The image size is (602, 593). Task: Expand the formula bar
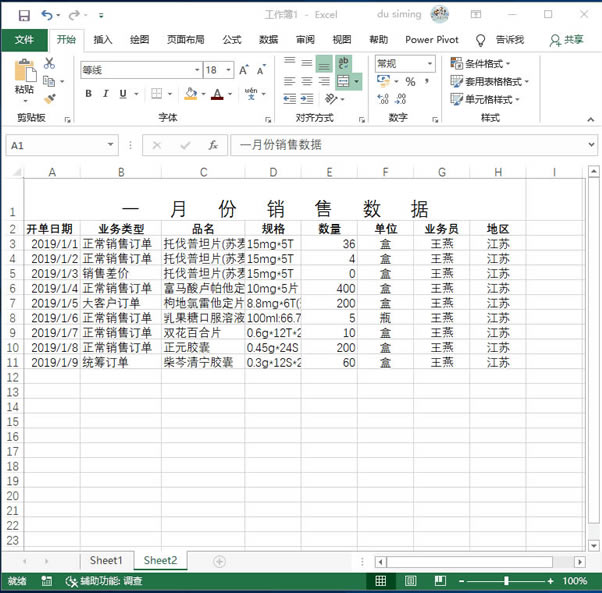click(591, 145)
